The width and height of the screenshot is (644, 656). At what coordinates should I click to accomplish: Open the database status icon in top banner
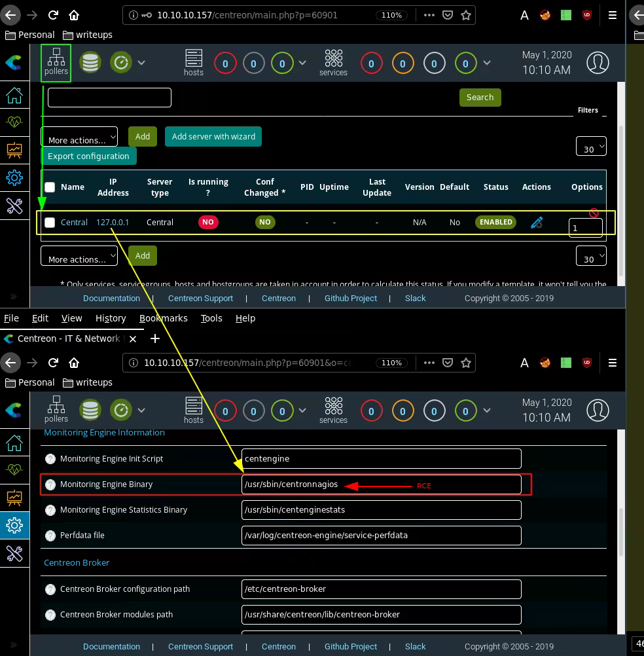[90, 63]
